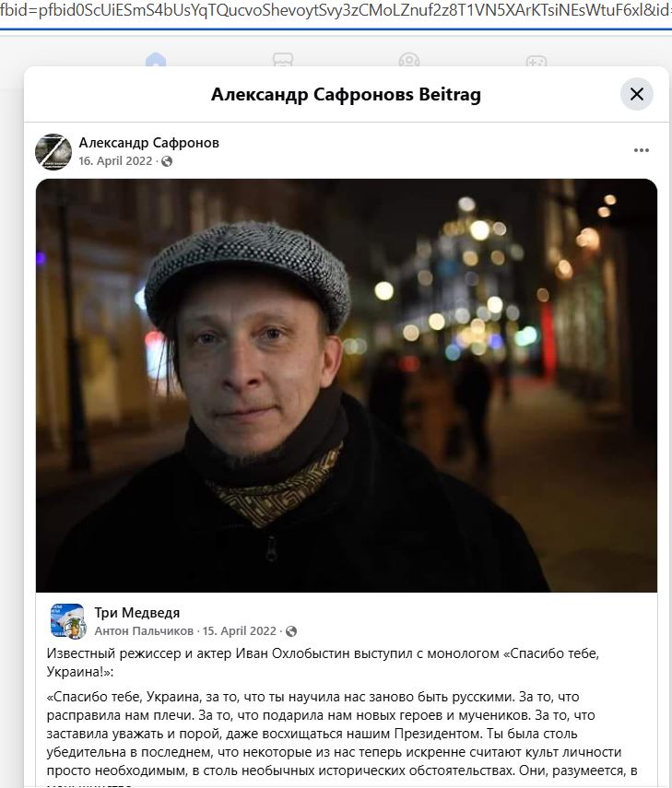Close the Александр Сафронов post dialog

[636, 94]
